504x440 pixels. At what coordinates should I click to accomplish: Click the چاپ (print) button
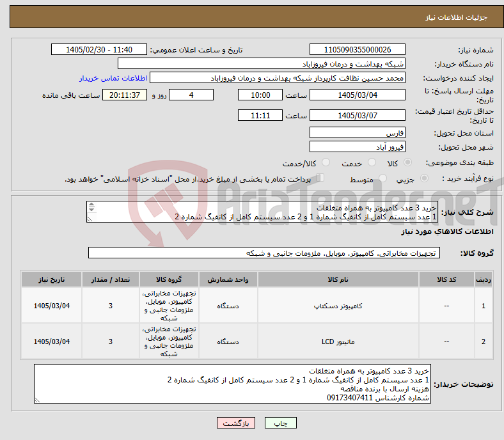(280, 423)
